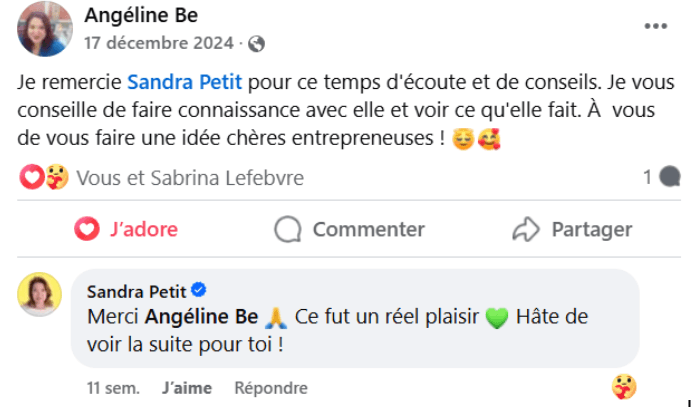
Task: Click the post date 17 décembre 2024
Action: pyautogui.click(x=159, y=43)
